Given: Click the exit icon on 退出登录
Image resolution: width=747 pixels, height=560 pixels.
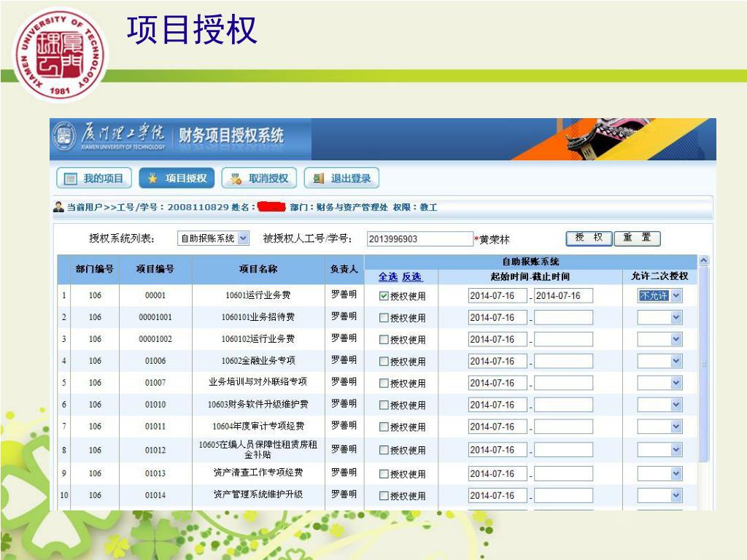Looking at the screenshot, I should point(318,179).
